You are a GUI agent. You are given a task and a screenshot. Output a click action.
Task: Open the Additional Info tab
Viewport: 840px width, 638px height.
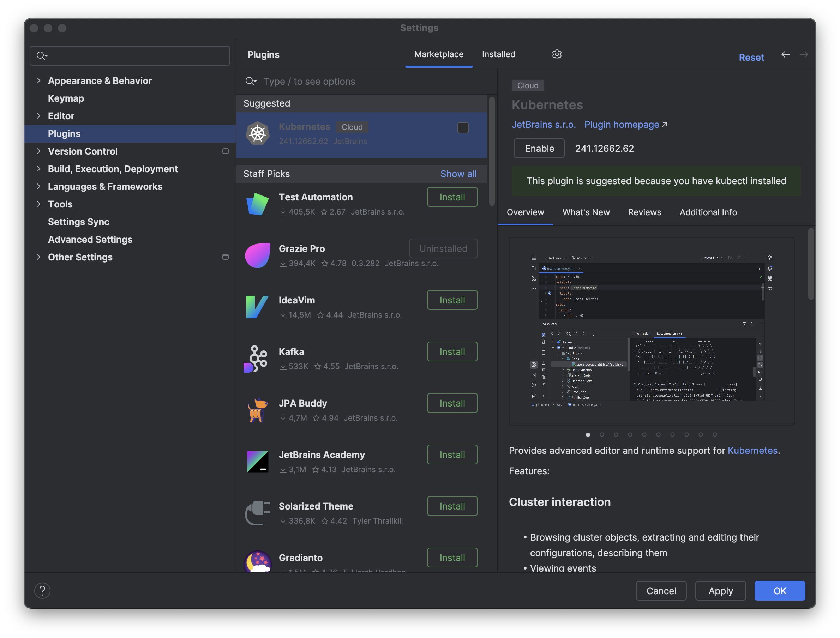click(x=708, y=212)
